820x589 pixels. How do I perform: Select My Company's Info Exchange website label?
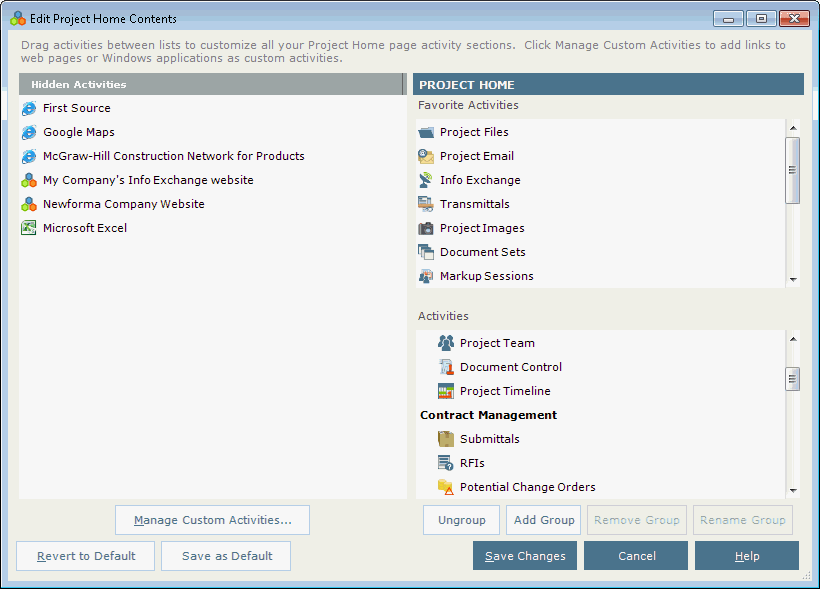(x=148, y=180)
